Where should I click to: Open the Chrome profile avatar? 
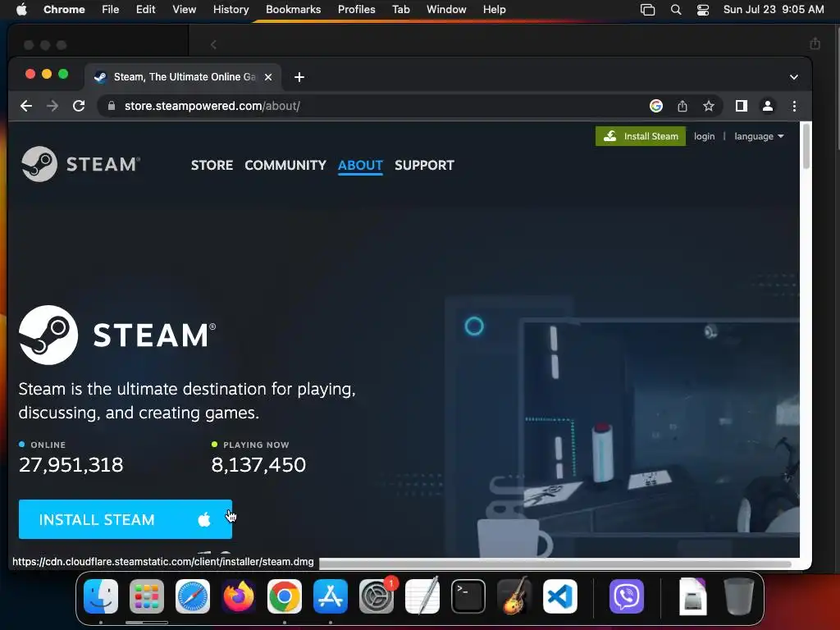767,106
